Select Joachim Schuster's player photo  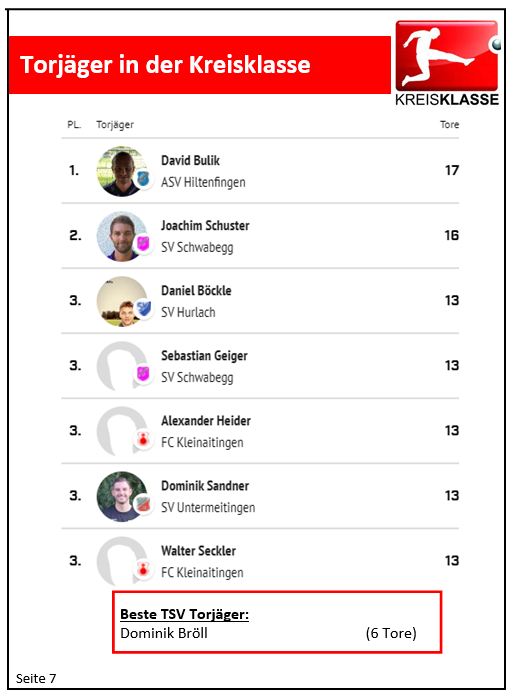[122, 236]
